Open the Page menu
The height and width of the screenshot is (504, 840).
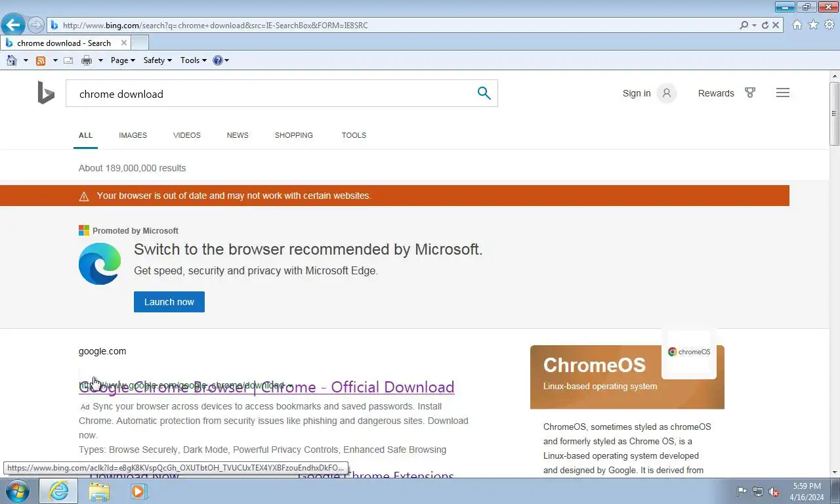click(x=123, y=60)
